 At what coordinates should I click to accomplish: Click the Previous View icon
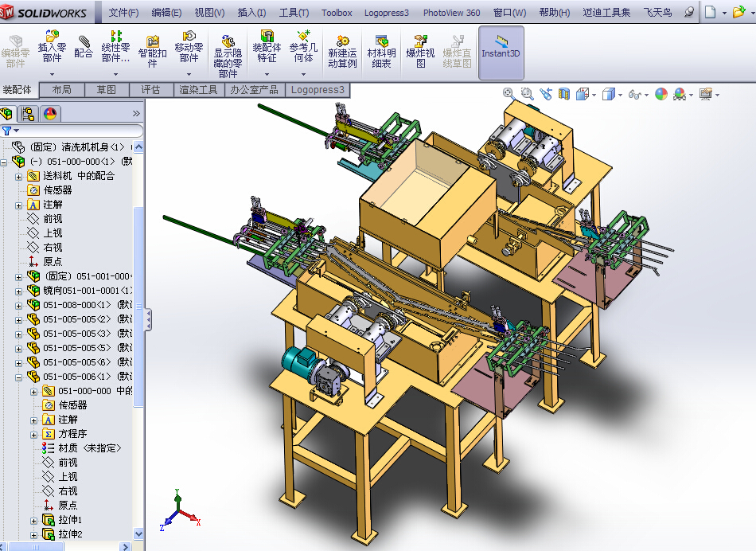click(546, 94)
